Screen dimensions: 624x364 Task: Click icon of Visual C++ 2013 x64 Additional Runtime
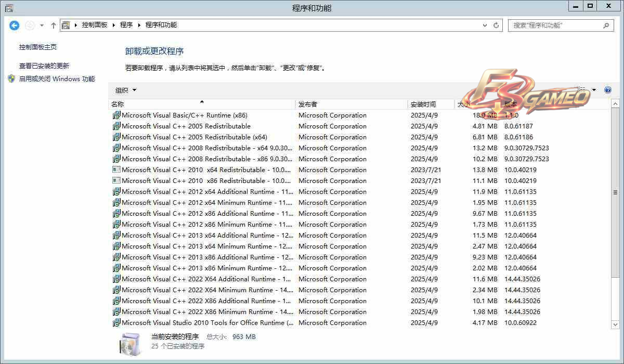coord(116,236)
